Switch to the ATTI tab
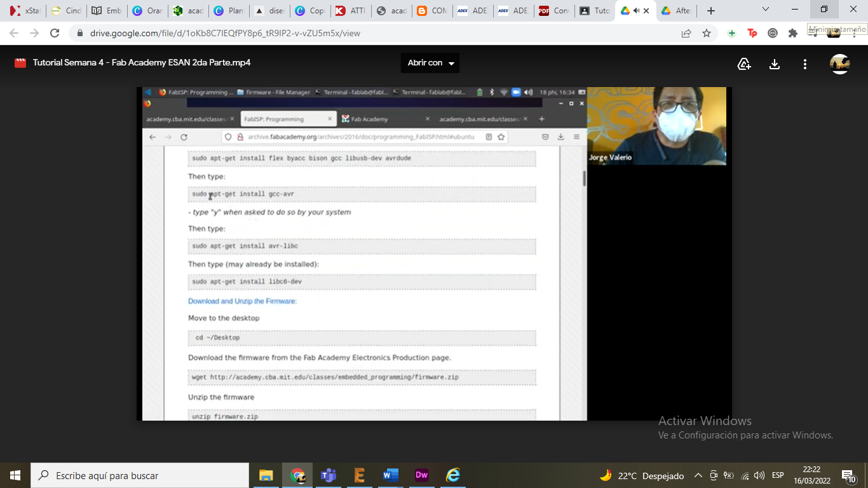 (x=351, y=11)
